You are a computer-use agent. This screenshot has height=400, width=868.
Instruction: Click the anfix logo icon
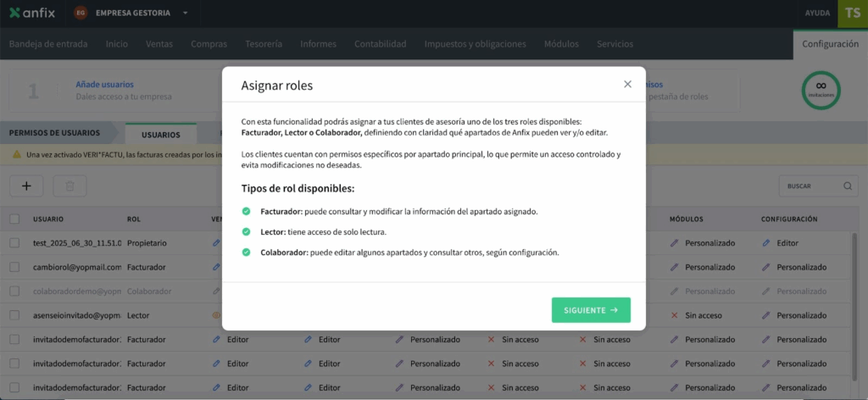point(14,13)
